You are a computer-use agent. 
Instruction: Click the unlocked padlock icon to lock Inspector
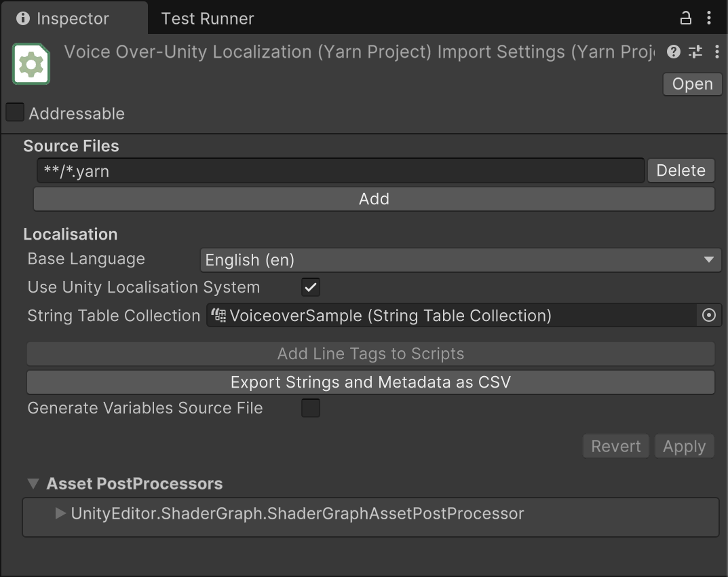pyautogui.click(x=686, y=18)
